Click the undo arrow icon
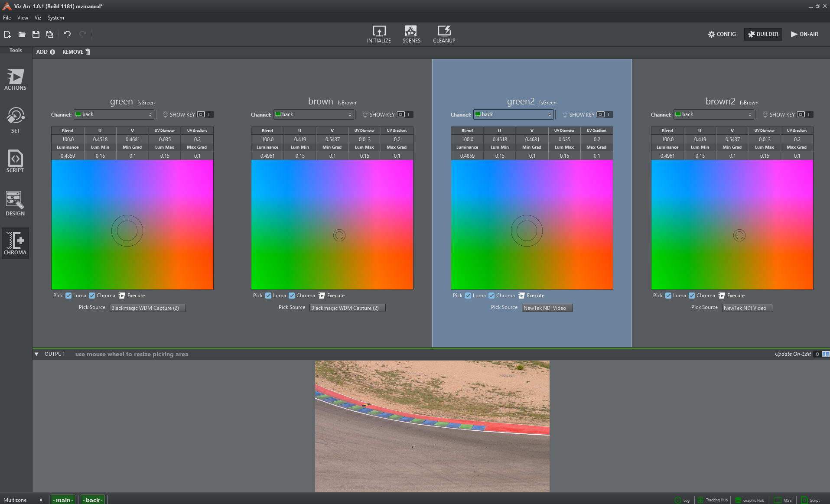Viewport: 830px width, 504px height. coord(67,34)
